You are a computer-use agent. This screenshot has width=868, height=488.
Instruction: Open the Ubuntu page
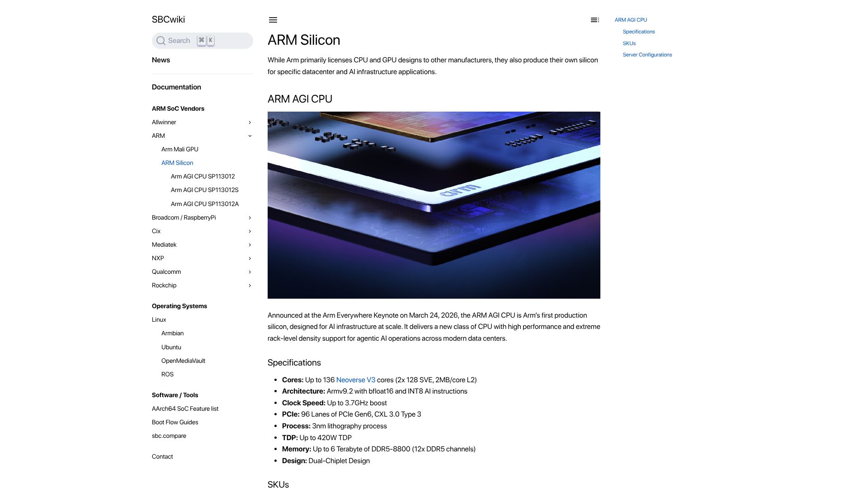pyautogui.click(x=171, y=347)
